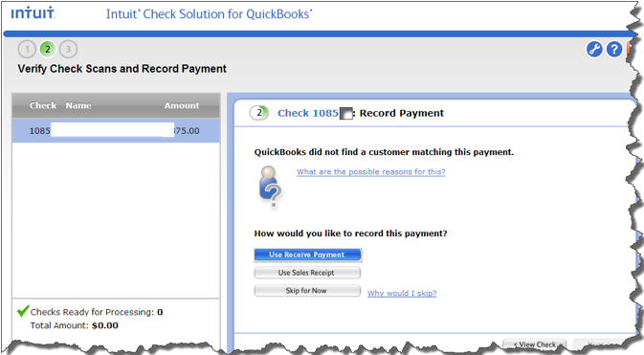
Task: Click the View Check button
Action: click(534, 344)
